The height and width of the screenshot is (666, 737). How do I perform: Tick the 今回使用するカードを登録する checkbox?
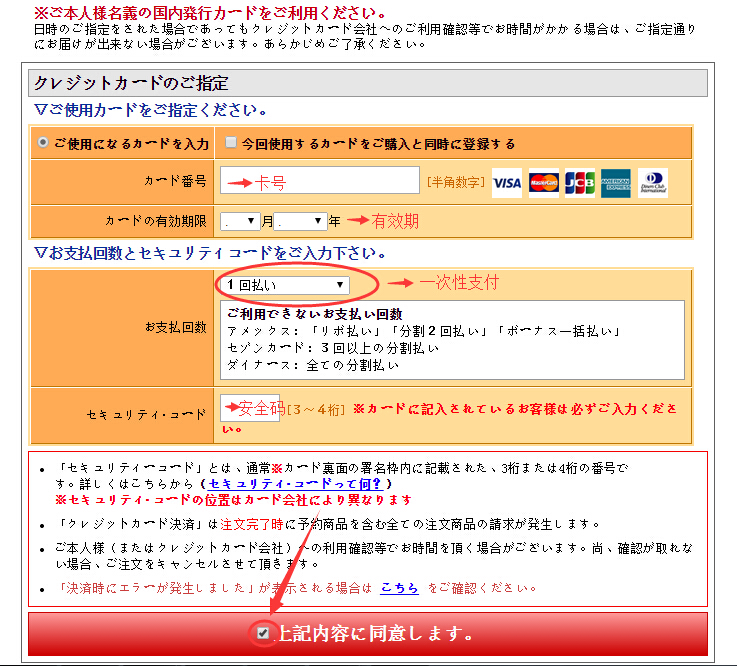click(x=231, y=143)
